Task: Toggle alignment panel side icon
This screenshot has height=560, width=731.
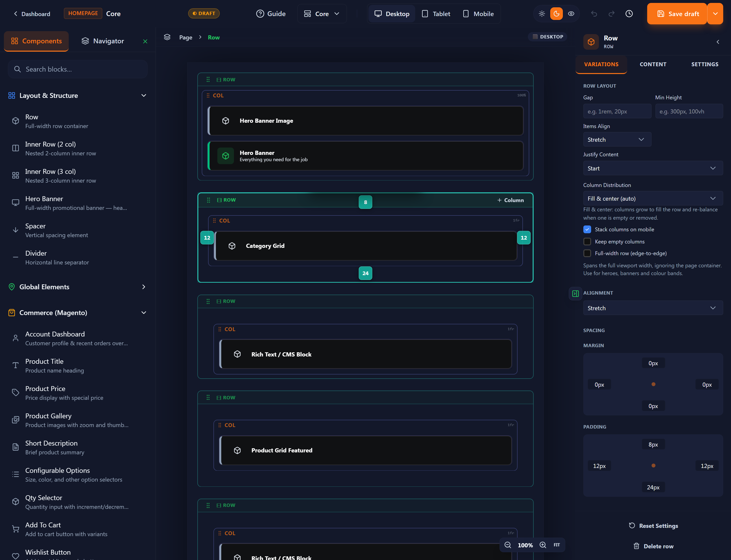Action: 576,294
